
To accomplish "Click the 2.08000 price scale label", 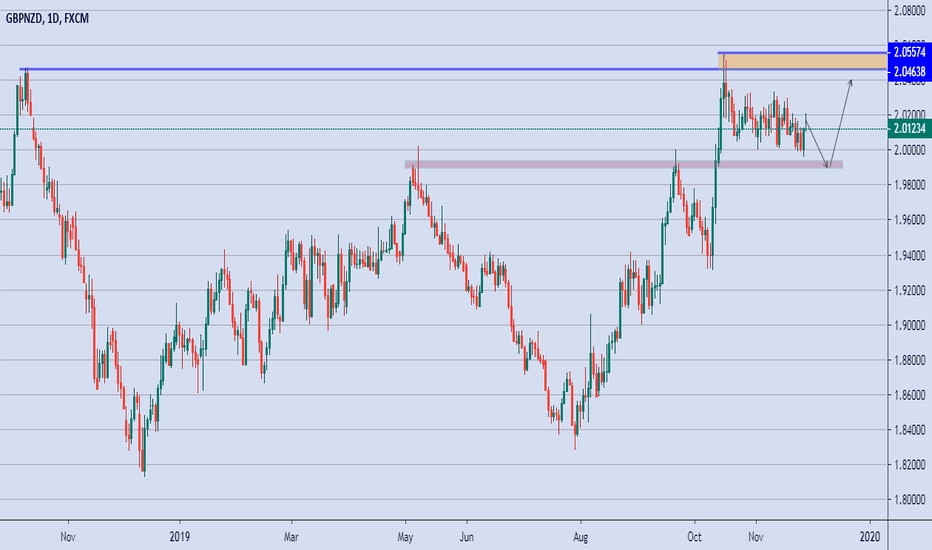I will click(x=909, y=11).
